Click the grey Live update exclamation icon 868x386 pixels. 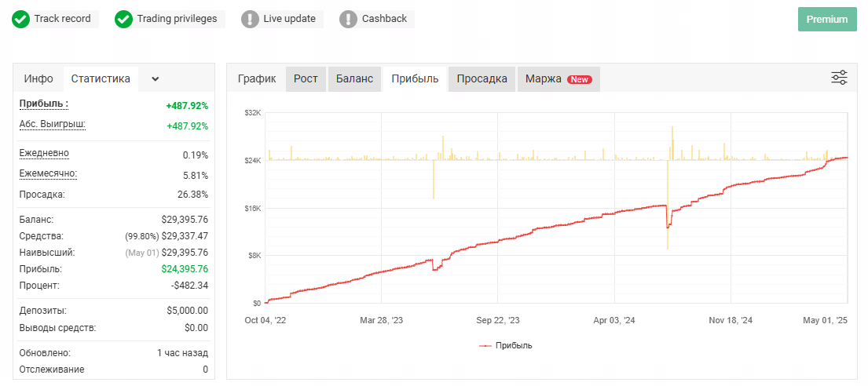(x=251, y=19)
